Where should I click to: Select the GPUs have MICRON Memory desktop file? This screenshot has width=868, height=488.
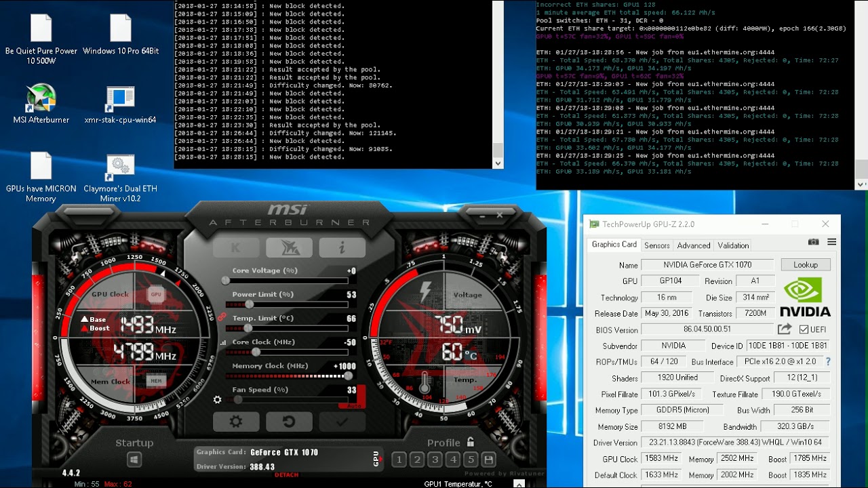(41, 177)
